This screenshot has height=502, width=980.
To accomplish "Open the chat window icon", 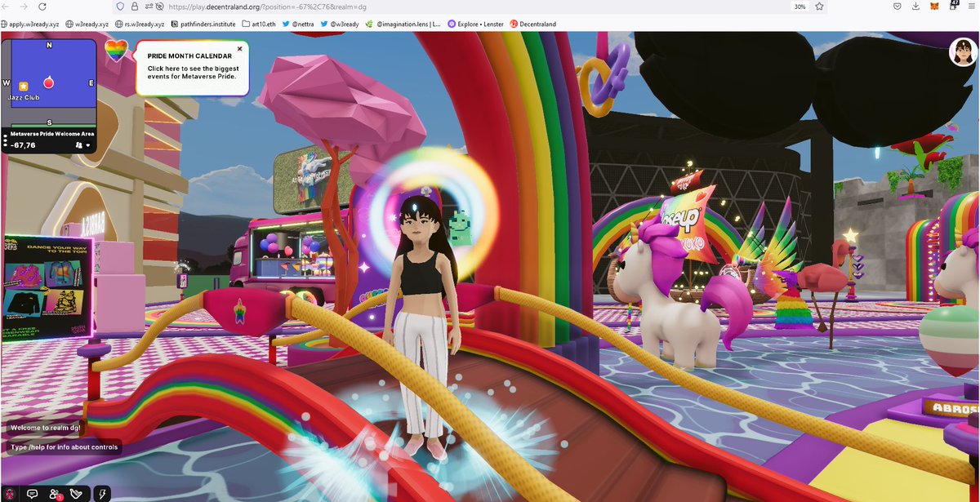I will coord(33,493).
